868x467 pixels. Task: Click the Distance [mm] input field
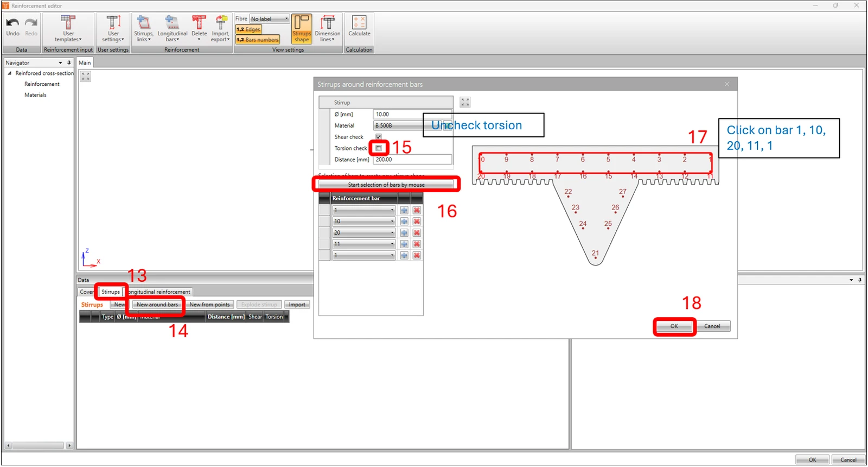[x=412, y=160]
